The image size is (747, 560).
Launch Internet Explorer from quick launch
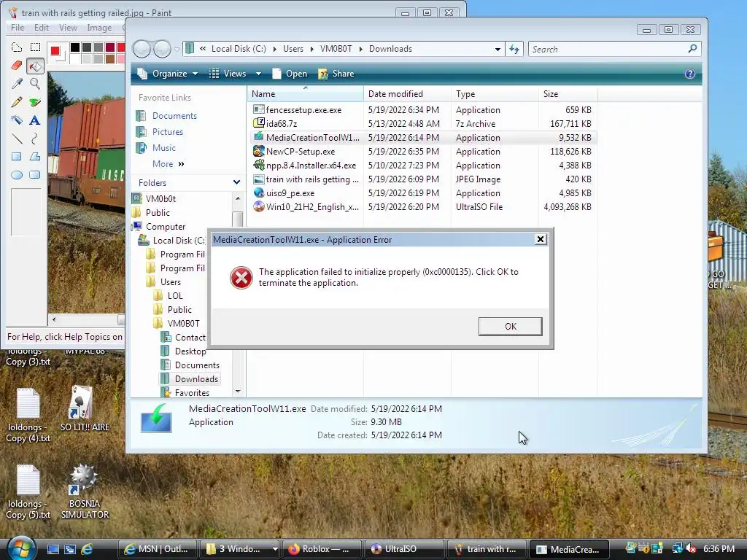[x=88, y=549]
